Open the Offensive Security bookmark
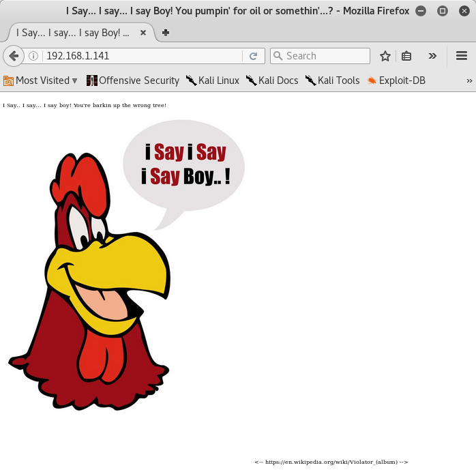This screenshot has height=470, width=476. pos(133,80)
